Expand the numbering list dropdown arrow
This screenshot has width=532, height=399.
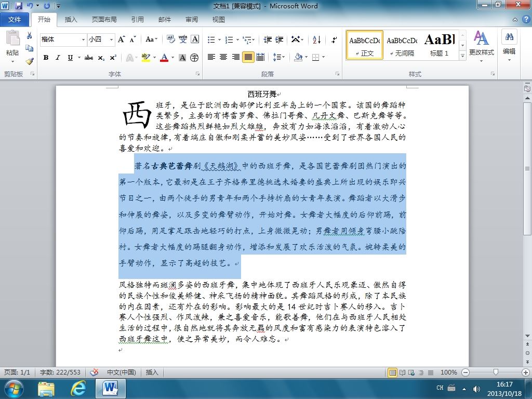(x=237, y=39)
